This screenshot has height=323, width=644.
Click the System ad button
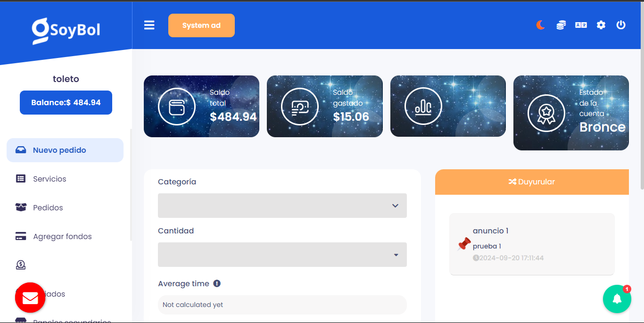pos(201,25)
